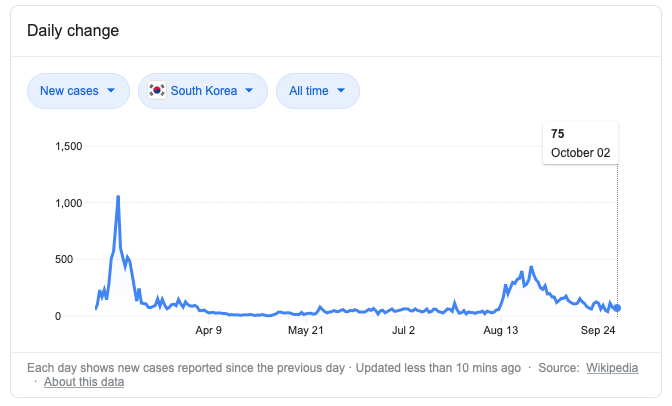Click the Jul 2 axis marker
This screenshot has height=406, width=672.
click(x=403, y=330)
